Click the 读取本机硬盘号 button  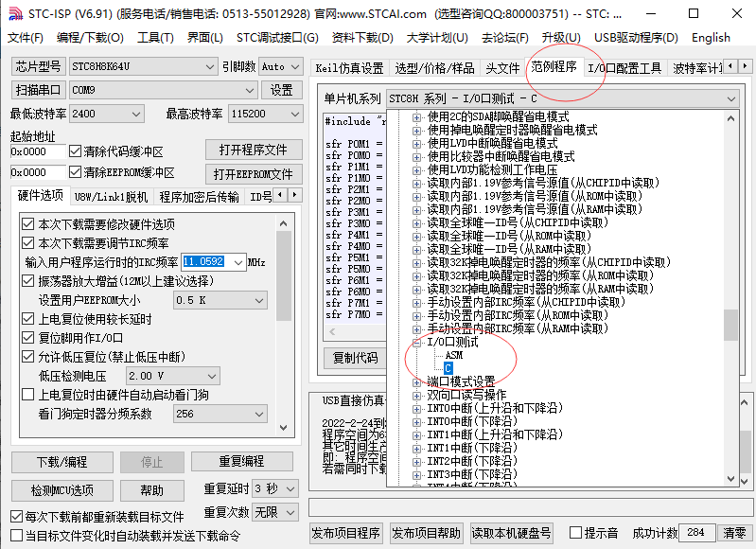pyautogui.click(x=511, y=533)
